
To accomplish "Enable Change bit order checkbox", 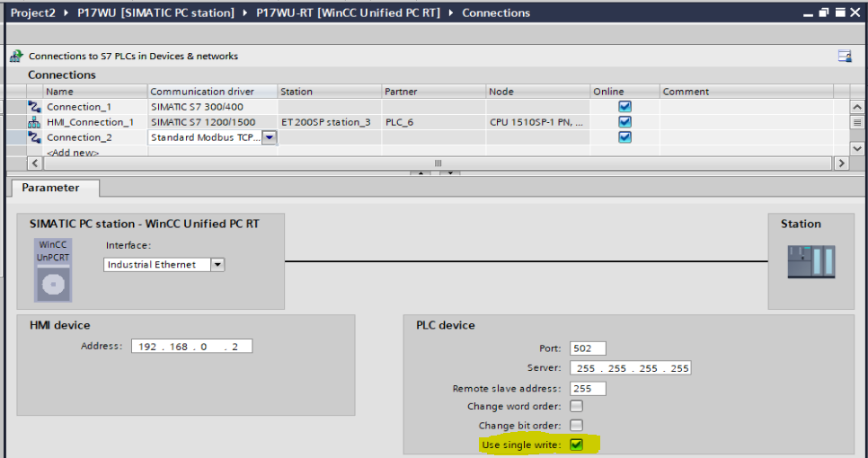I will 576,426.
